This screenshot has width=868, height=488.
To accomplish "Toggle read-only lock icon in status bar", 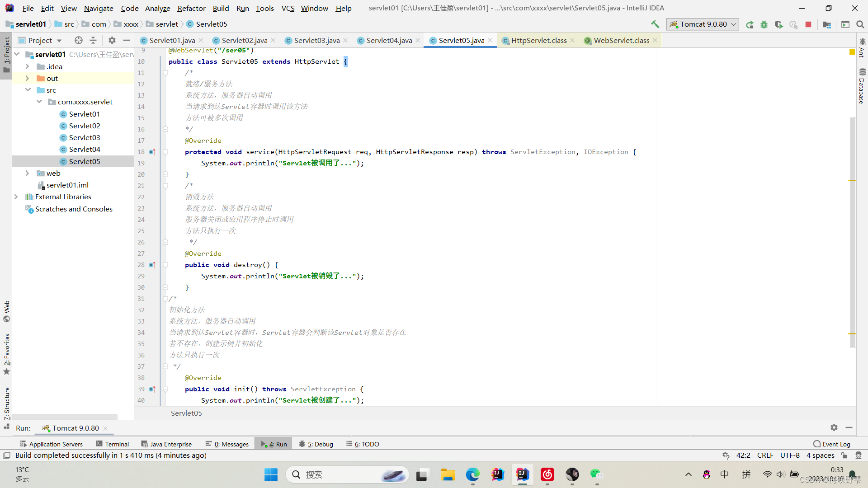I will click(844, 455).
